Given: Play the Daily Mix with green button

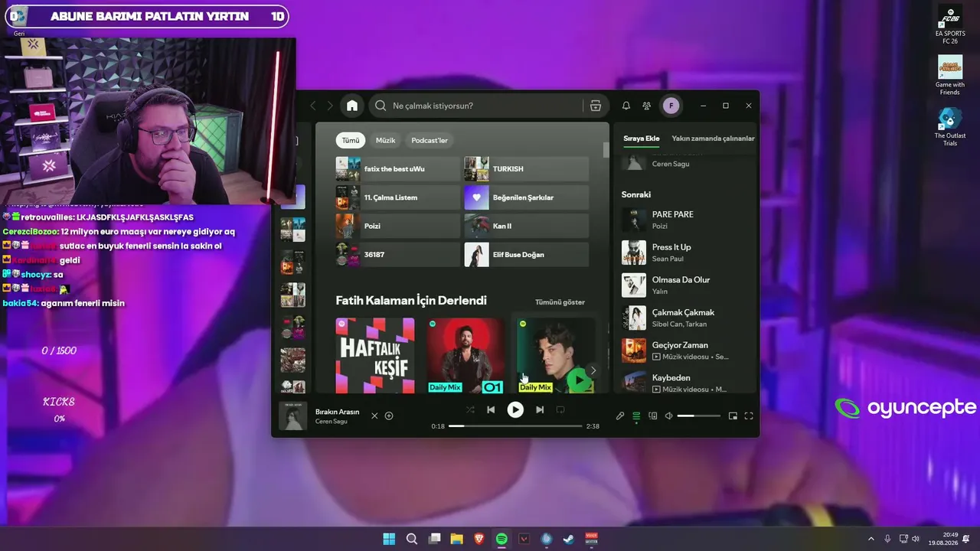Looking at the screenshot, I should coord(579,380).
